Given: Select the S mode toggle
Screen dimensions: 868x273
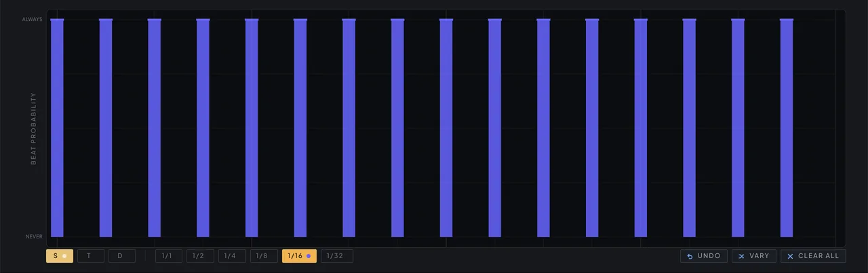Looking at the screenshot, I should 60,256.
